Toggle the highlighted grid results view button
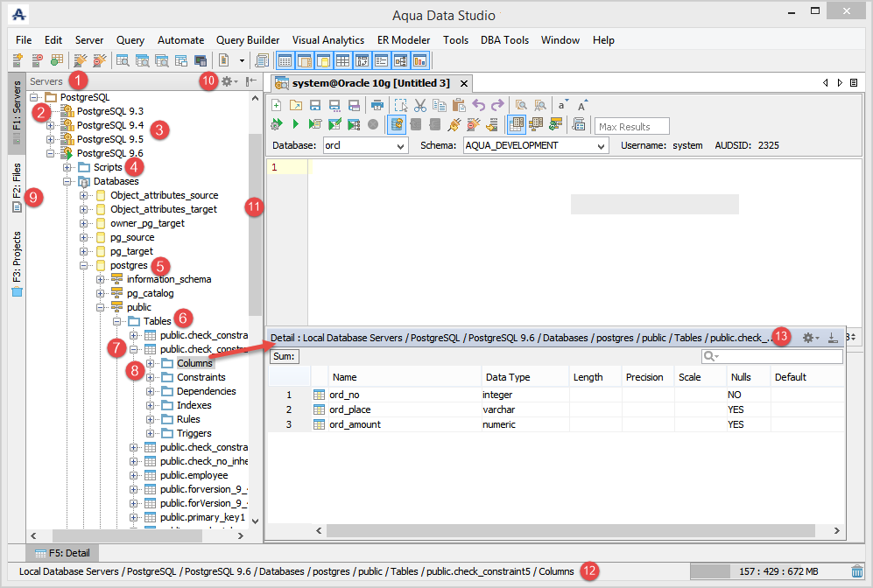 click(x=517, y=124)
